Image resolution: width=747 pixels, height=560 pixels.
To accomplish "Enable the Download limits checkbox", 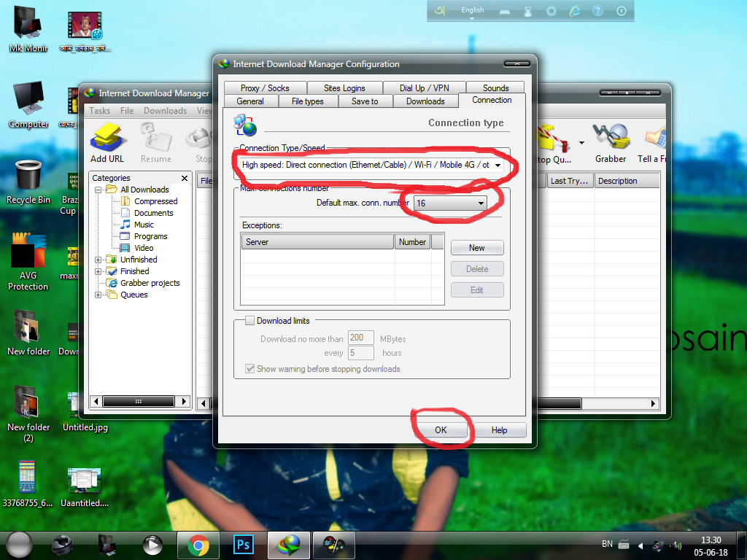I will click(x=249, y=321).
